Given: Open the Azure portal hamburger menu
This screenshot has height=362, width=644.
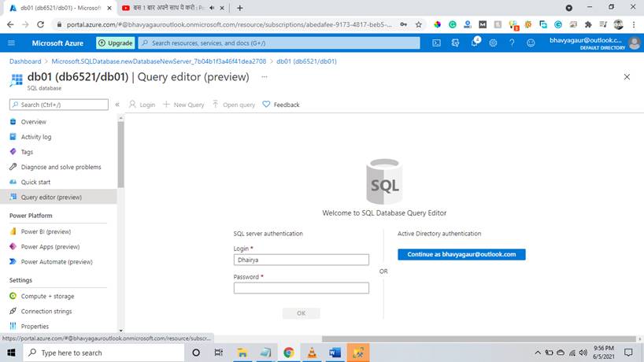Looking at the screenshot, I should [x=11, y=42].
